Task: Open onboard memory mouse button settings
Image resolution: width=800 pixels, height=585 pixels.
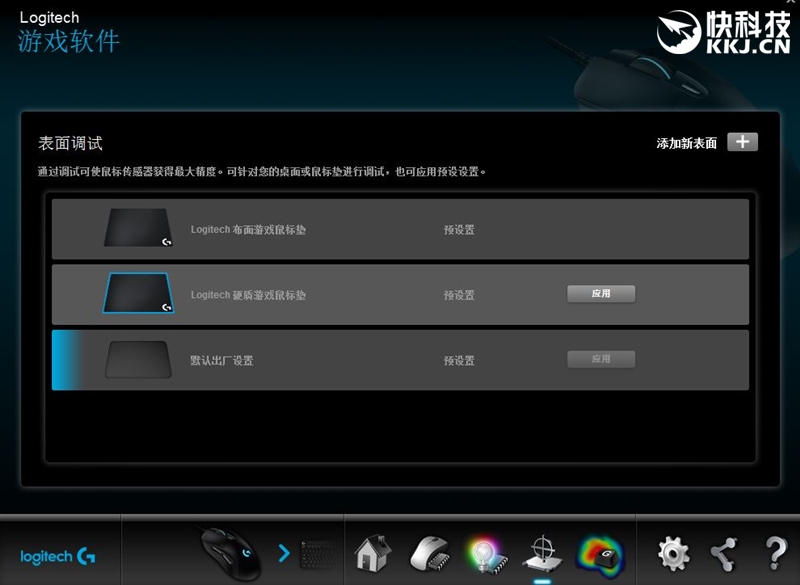Action: pos(429,552)
